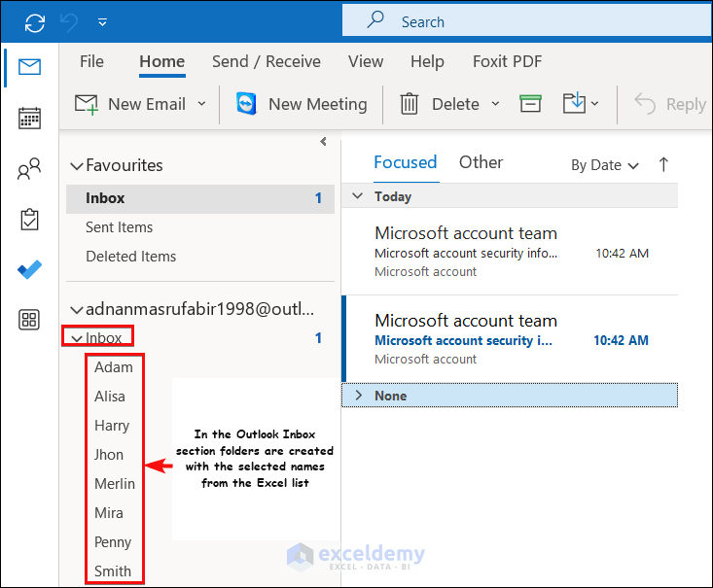The image size is (713, 588).
Task: Open the Move dropdown arrow
Action: click(x=594, y=104)
